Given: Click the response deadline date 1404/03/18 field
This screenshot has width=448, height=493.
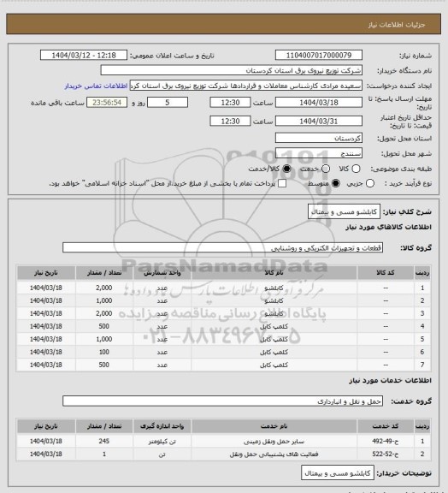Looking at the screenshot, I should (319, 103).
